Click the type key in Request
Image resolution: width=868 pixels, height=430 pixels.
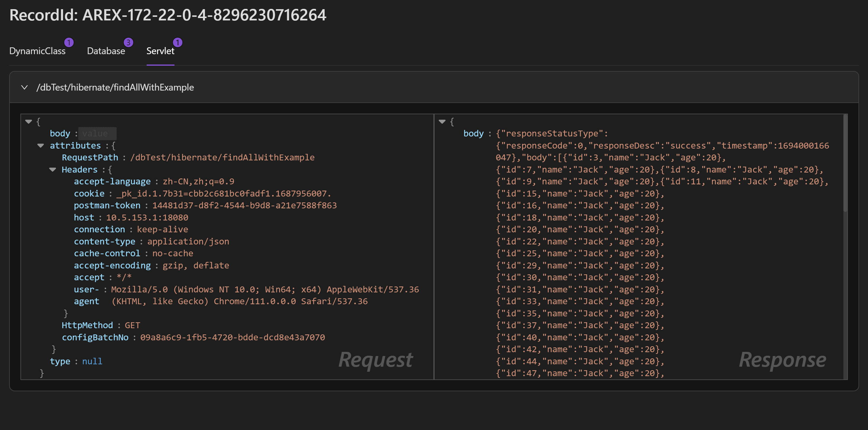[x=60, y=361]
